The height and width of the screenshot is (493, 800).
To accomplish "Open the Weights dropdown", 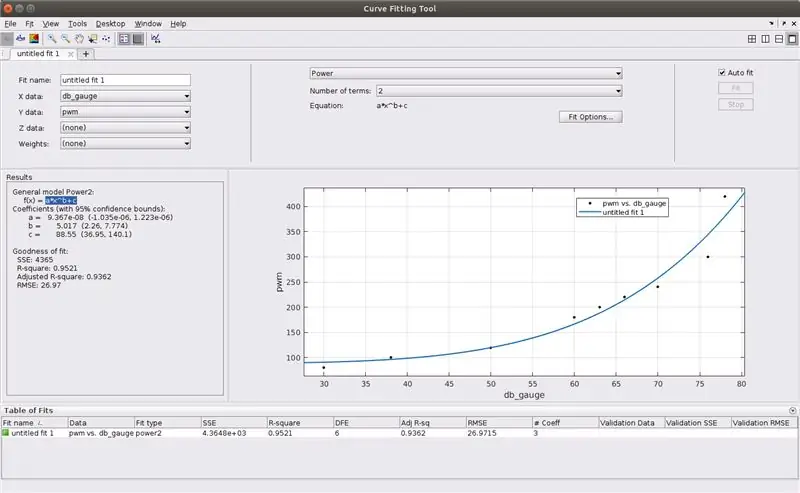I will coord(126,143).
